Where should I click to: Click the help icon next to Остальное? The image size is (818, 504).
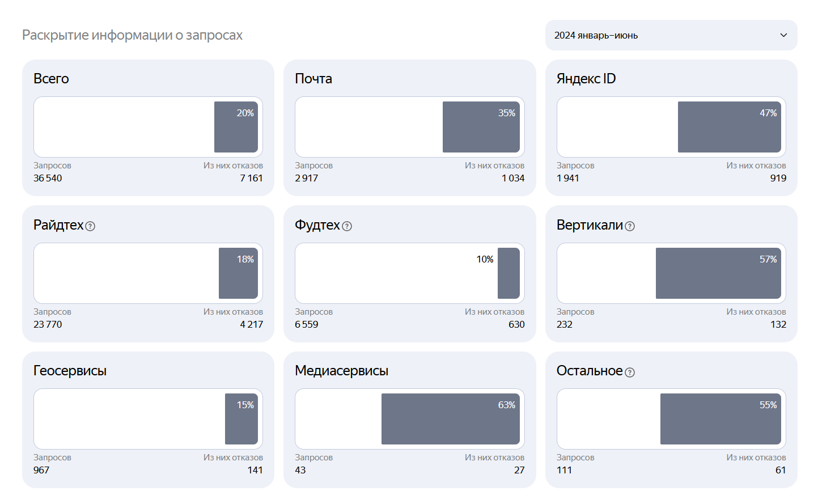point(630,372)
